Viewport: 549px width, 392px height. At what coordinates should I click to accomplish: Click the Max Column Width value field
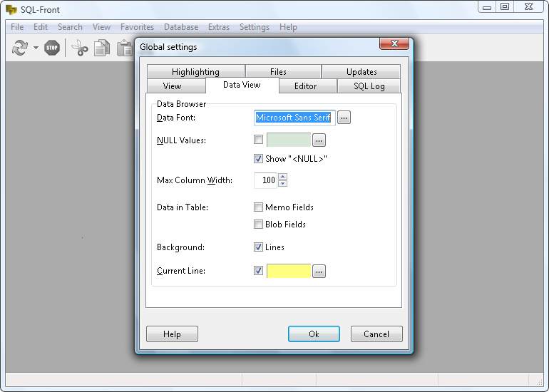coord(265,180)
